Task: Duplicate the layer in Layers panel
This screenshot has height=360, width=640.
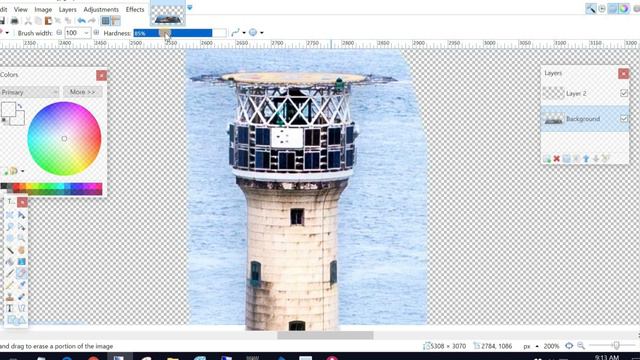Action: click(x=567, y=158)
